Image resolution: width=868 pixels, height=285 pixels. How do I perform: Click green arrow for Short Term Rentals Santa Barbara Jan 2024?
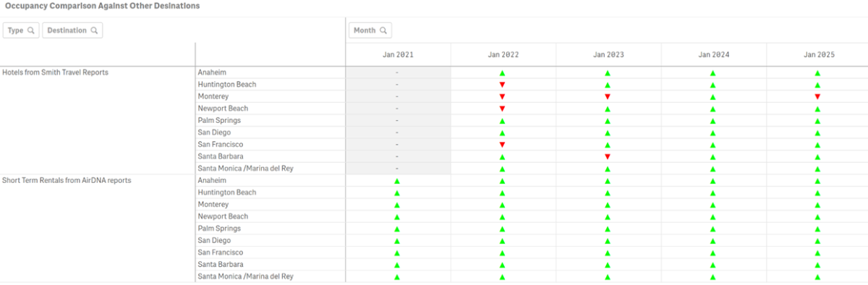712,265
